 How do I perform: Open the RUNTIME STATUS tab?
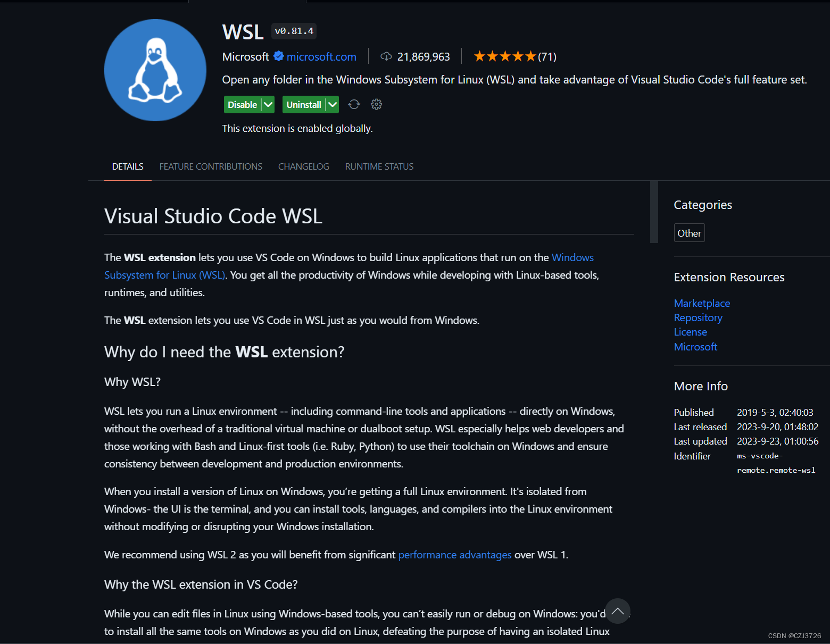[379, 166]
